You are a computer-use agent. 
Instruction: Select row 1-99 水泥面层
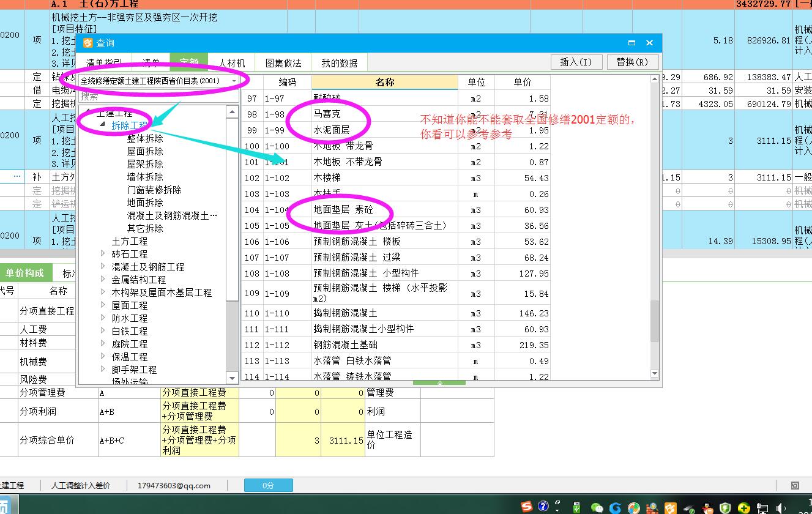(x=396, y=130)
